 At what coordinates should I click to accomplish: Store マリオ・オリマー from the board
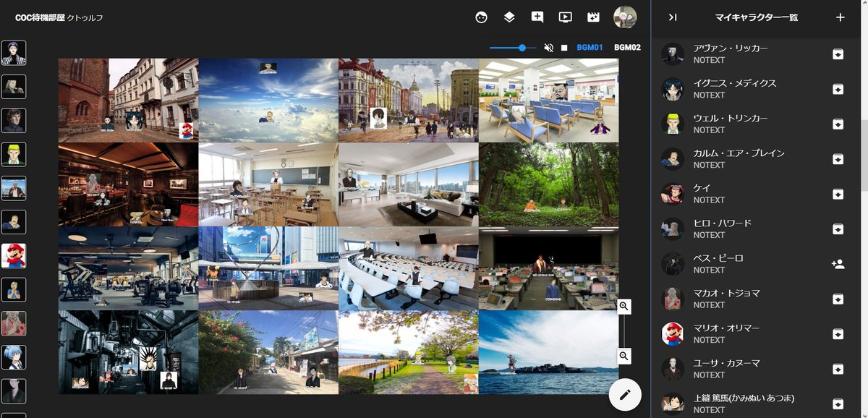pyautogui.click(x=838, y=334)
